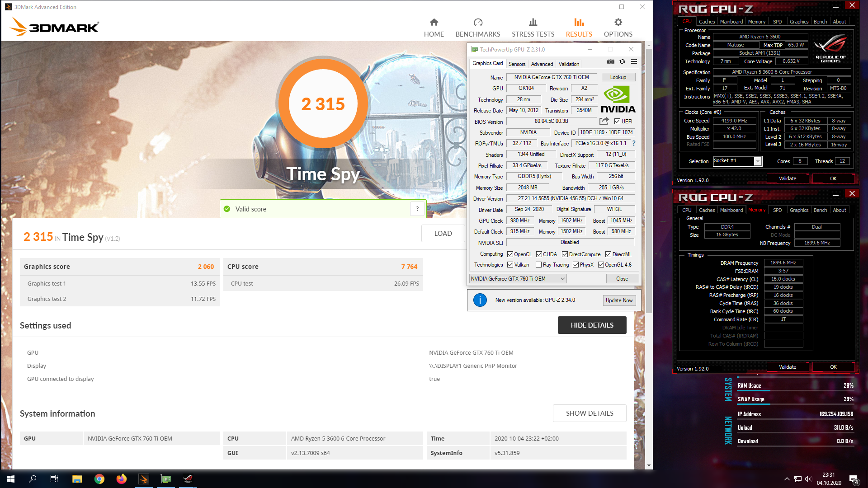Screen dimensions: 868x488
Task: Open GPU-Z hamburger menu
Action: point(634,61)
